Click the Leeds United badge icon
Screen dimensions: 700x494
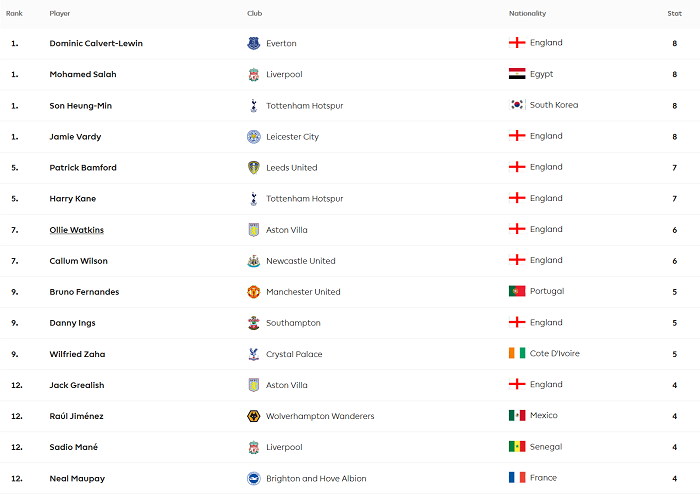[x=253, y=167]
